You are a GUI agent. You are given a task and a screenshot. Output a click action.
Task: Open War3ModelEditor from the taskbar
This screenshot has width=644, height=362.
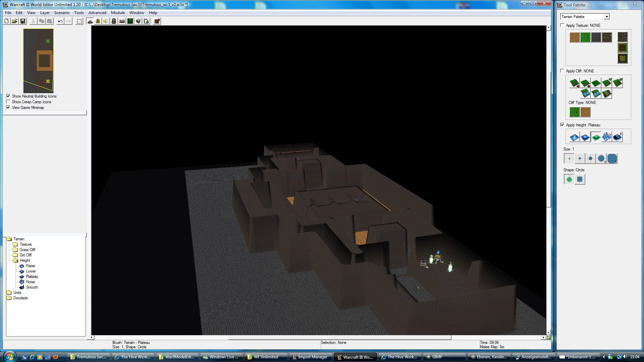177,357
